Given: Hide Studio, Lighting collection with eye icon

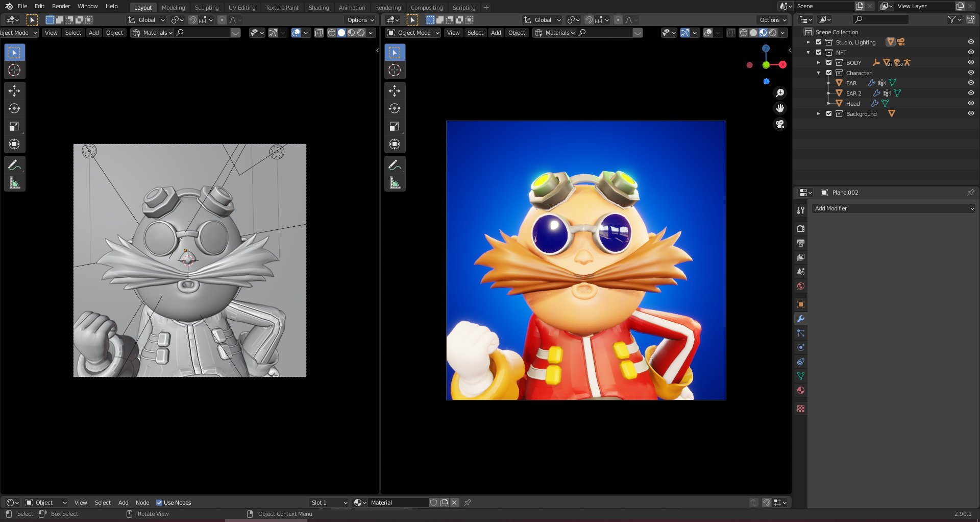Looking at the screenshot, I should click(971, 42).
